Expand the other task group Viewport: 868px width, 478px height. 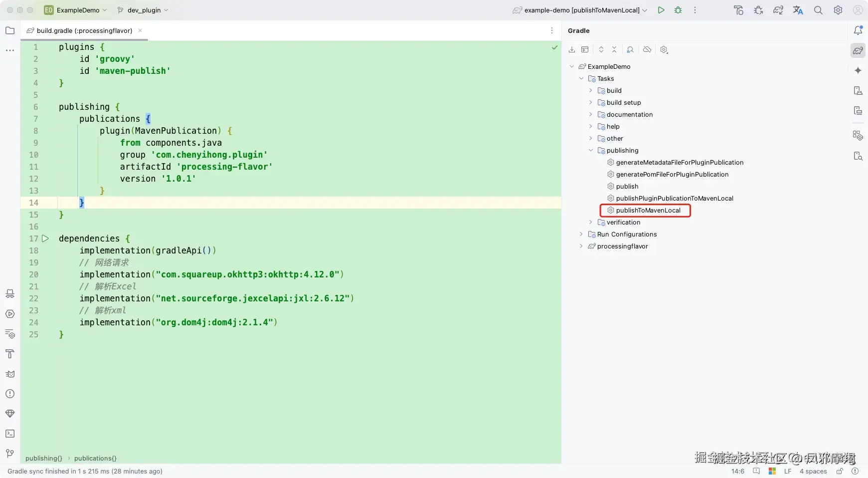click(591, 138)
